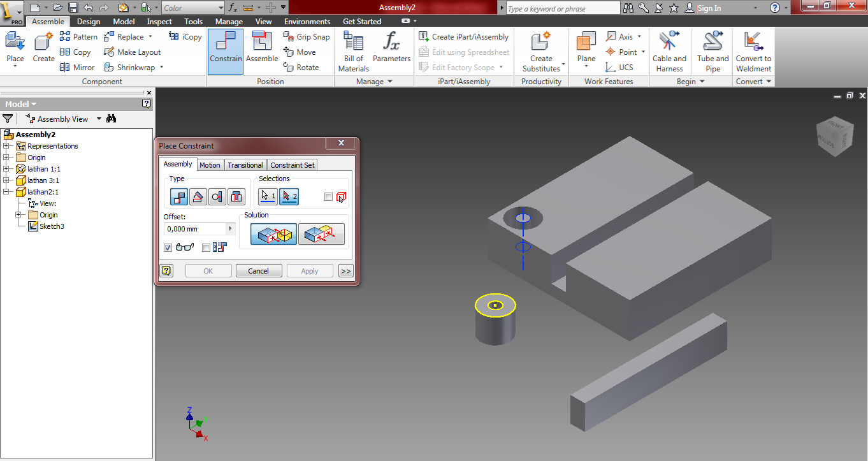This screenshot has width=868, height=461.
Task: Expand the Representations tree node
Action: click(6, 146)
